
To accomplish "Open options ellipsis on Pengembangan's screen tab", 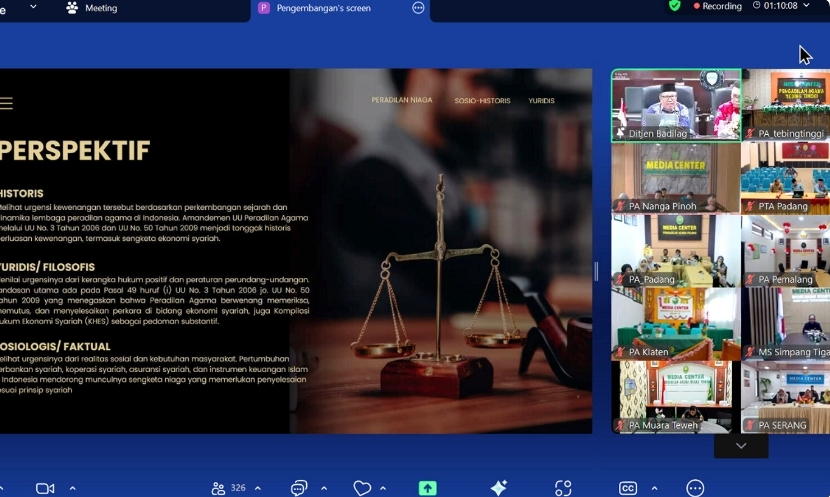I will click(418, 8).
